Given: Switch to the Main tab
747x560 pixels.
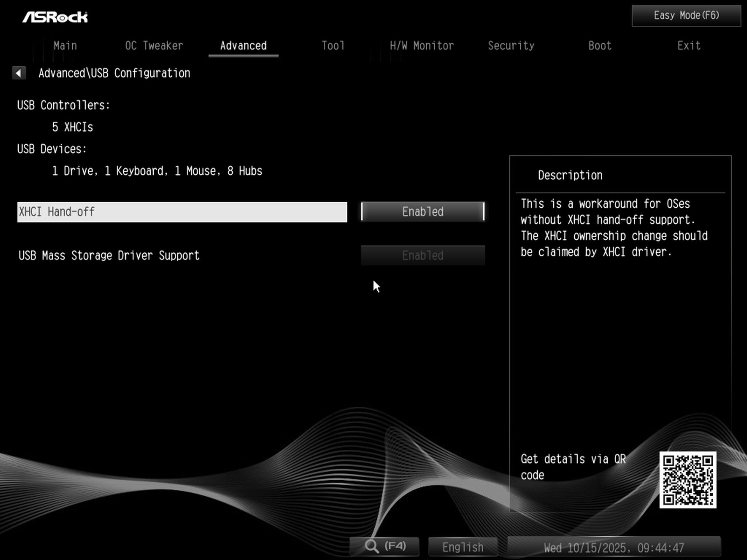Looking at the screenshot, I should coord(65,45).
